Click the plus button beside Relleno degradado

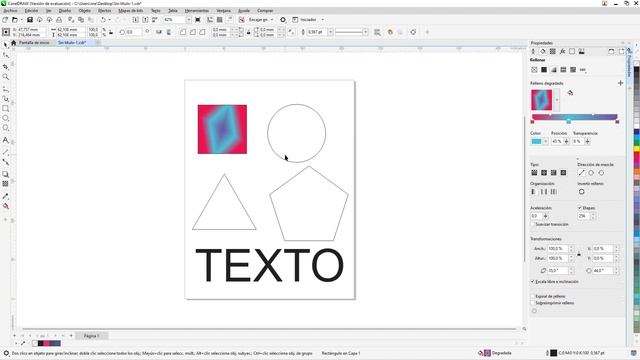pyautogui.click(x=620, y=83)
